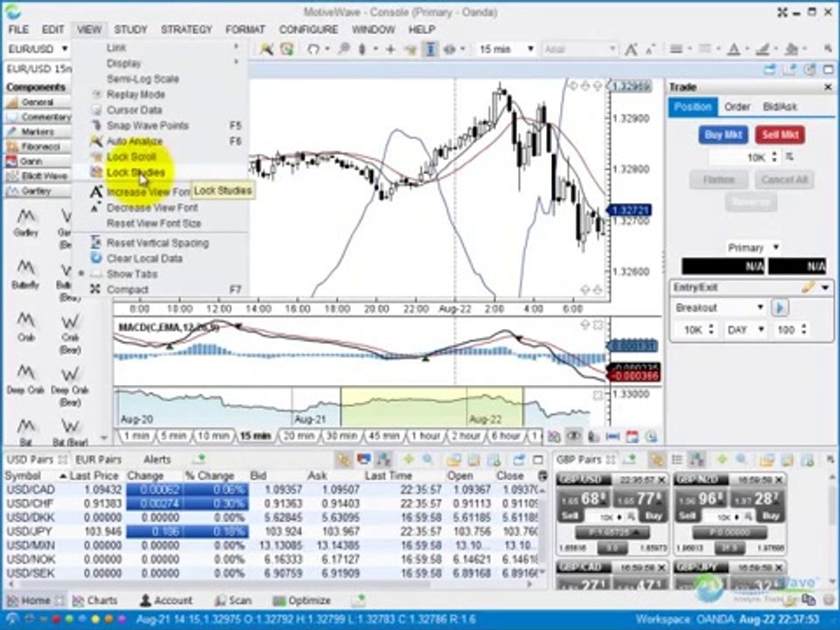
Task: Choose Lock Scroll in the View menu
Action: [131, 157]
